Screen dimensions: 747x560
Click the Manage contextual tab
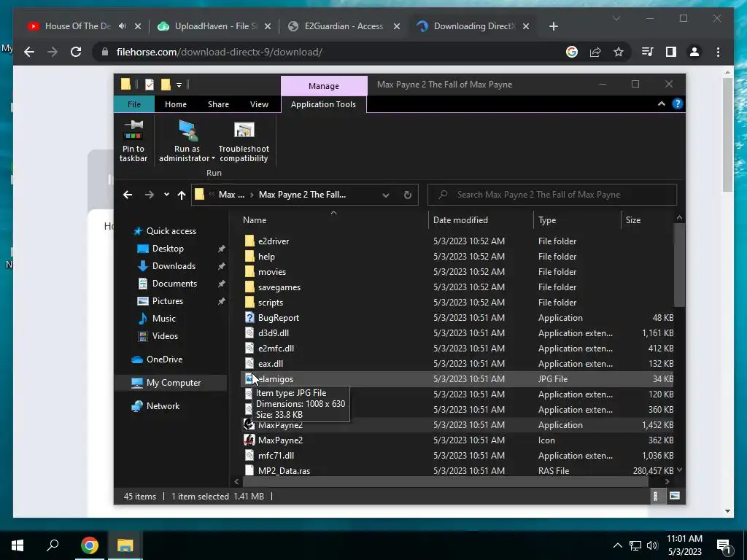tap(324, 86)
